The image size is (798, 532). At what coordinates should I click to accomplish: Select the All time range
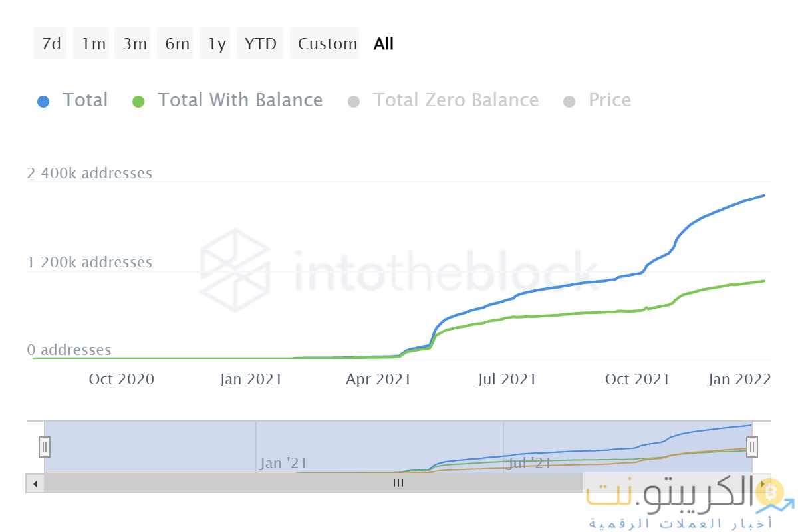384,43
